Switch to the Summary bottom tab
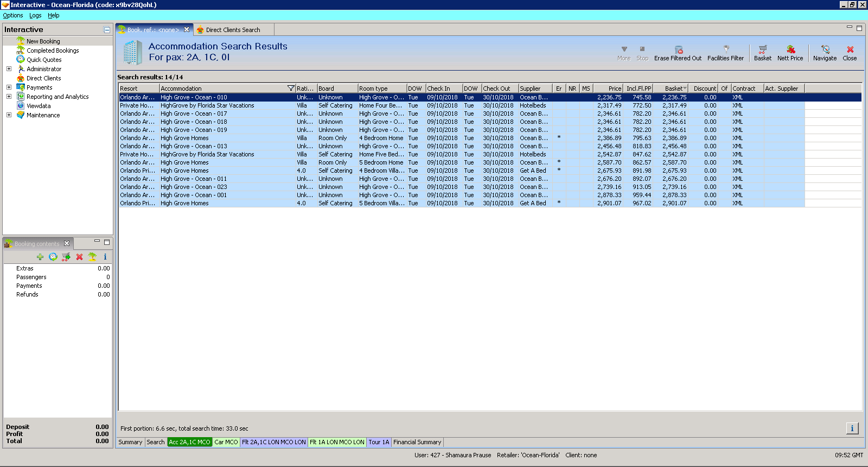 click(x=130, y=442)
